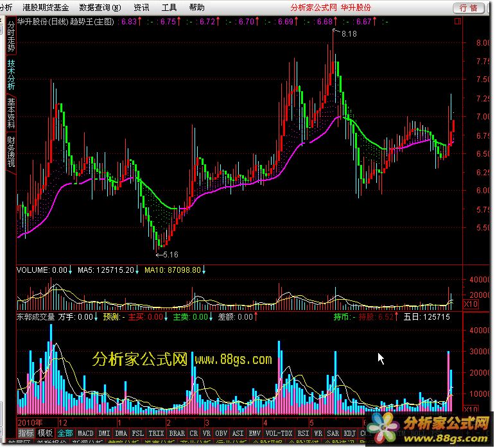Switch to 基本资料 side tab
The image size is (495, 448).
click(11, 113)
